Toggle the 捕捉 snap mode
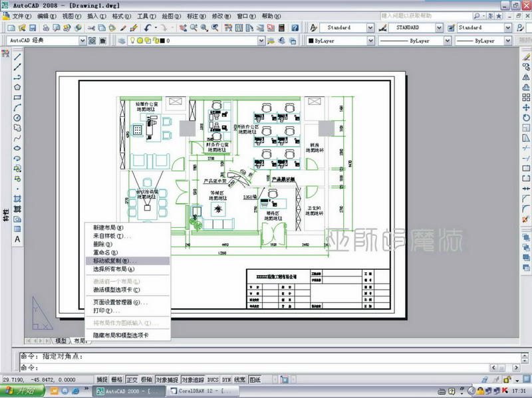 (102, 379)
